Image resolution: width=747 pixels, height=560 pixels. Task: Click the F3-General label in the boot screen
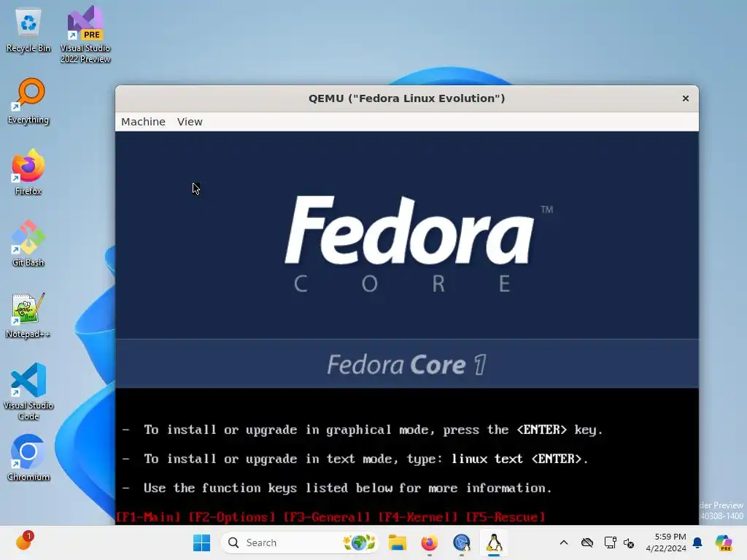pos(327,517)
